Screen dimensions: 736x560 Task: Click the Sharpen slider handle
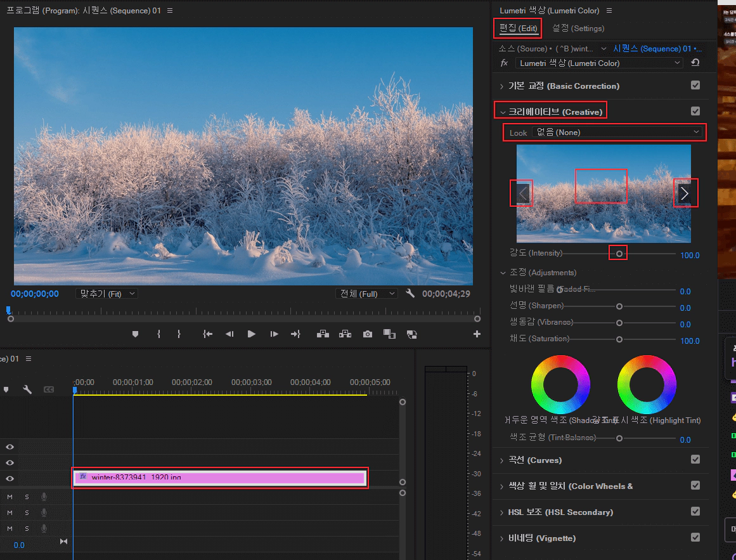(x=619, y=306)
